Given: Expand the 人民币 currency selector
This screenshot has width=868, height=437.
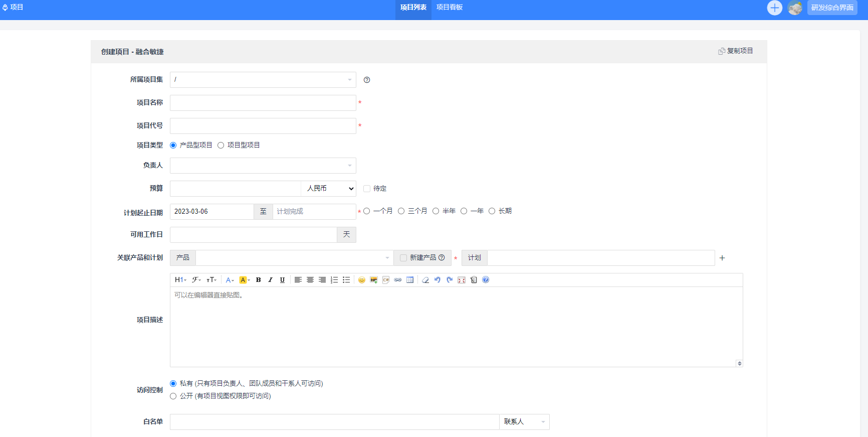Looking at the screenshot, I should (329, 189).
